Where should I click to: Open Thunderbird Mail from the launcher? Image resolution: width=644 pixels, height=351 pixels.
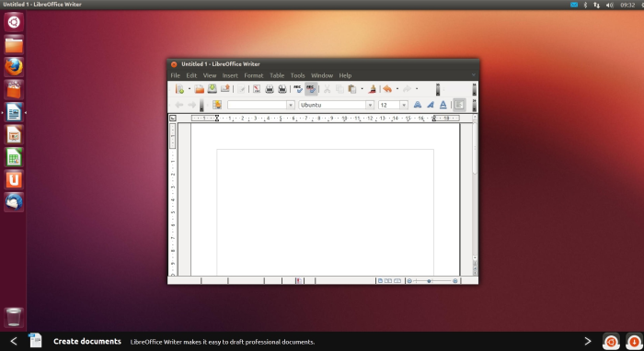[x=14, y=202]
